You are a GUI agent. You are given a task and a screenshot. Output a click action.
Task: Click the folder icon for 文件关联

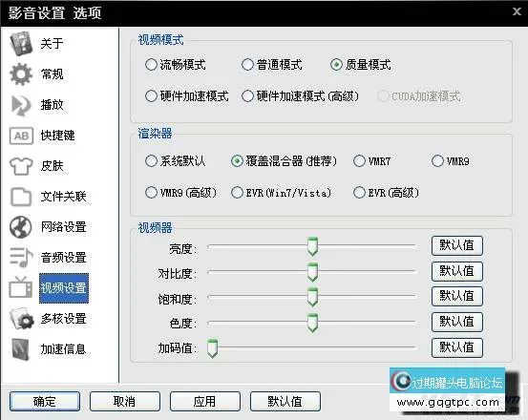pyautogui.click(x=21, y=197)
